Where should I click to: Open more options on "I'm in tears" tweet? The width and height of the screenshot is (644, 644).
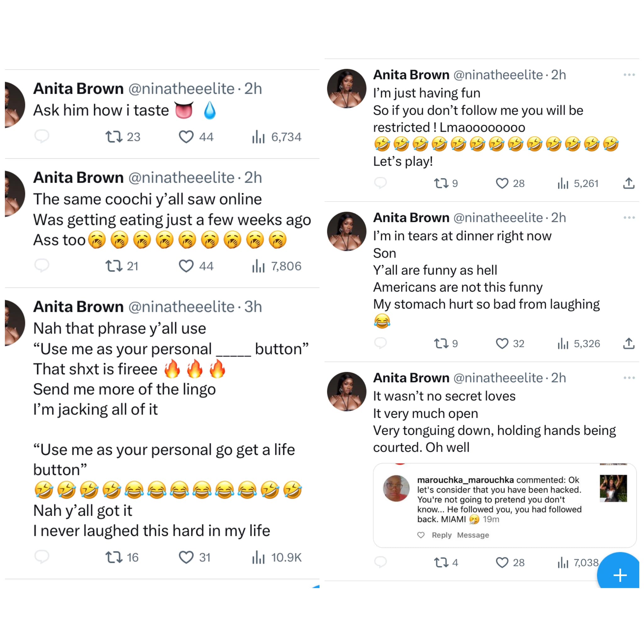[629, 218]
